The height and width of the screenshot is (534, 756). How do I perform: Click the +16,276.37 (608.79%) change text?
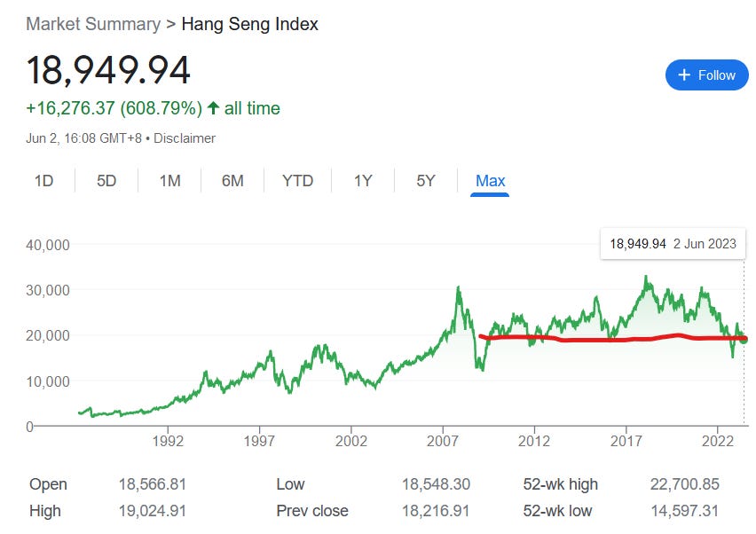(x=114, y=108)
